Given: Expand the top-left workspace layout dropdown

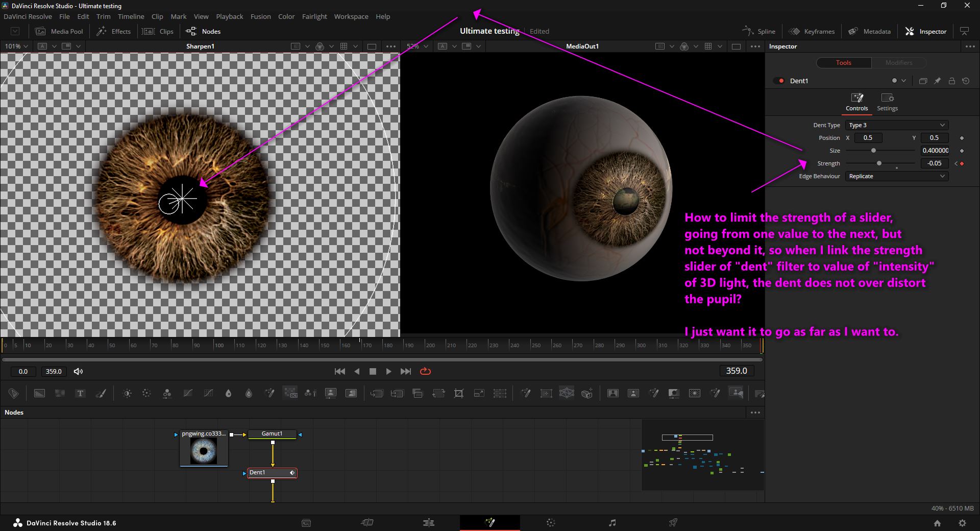Looking at the screenshot, I should [15, 31].
